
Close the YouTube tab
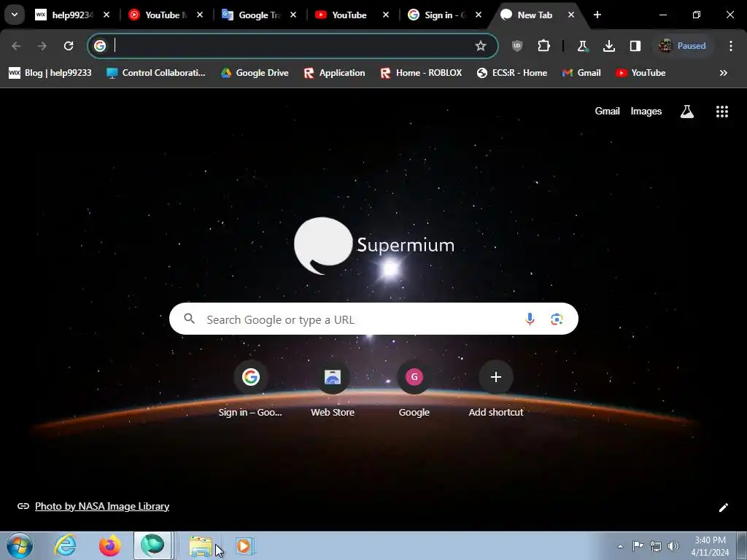(386, 15)
